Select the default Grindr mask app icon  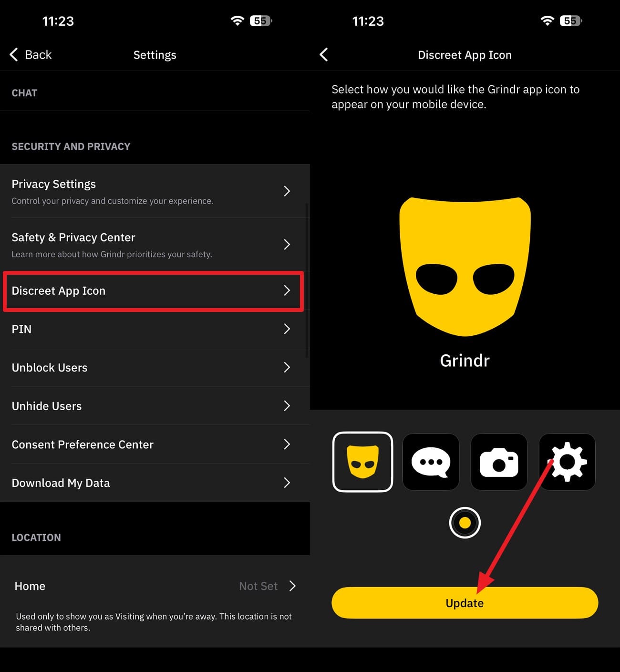pyautogui.click(x=362, y=462)
